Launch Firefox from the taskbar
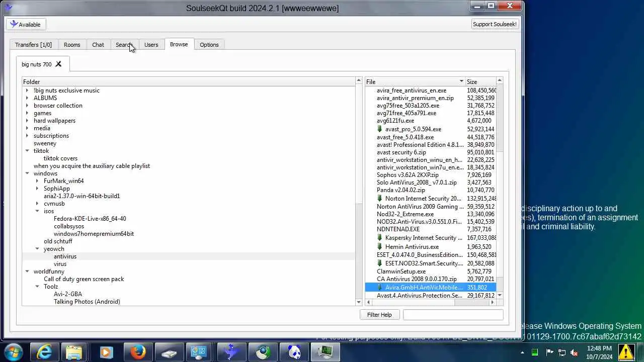This screenshot has width=644, height=362. pyautogui.click(x=137, y=352)
